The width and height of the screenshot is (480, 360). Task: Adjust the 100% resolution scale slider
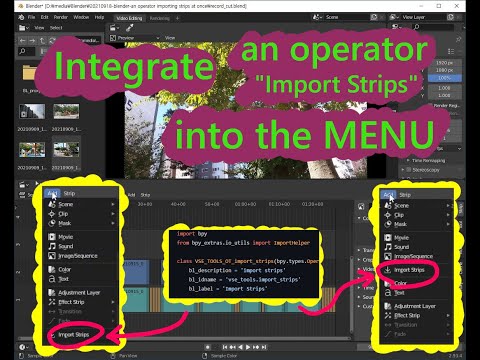445,78
